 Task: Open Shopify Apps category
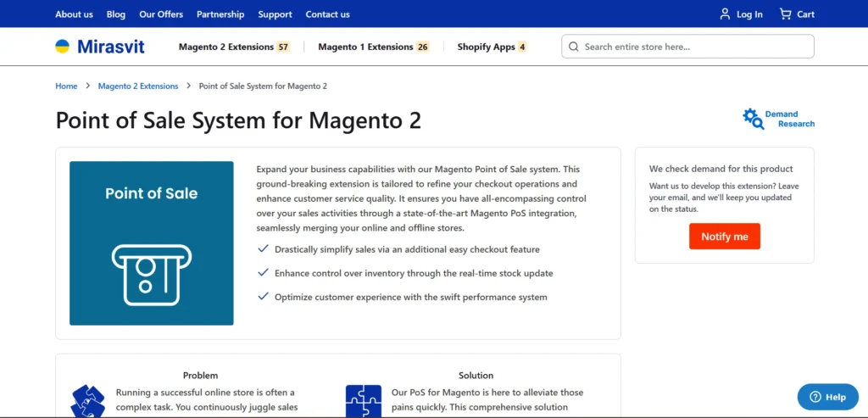pyautogui.click(x=486, y=47)
